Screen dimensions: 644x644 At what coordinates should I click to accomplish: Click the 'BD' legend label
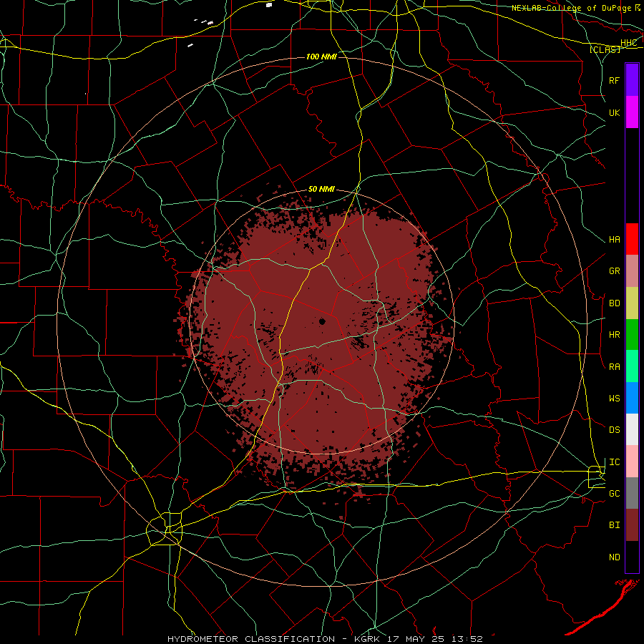(615, 303)
